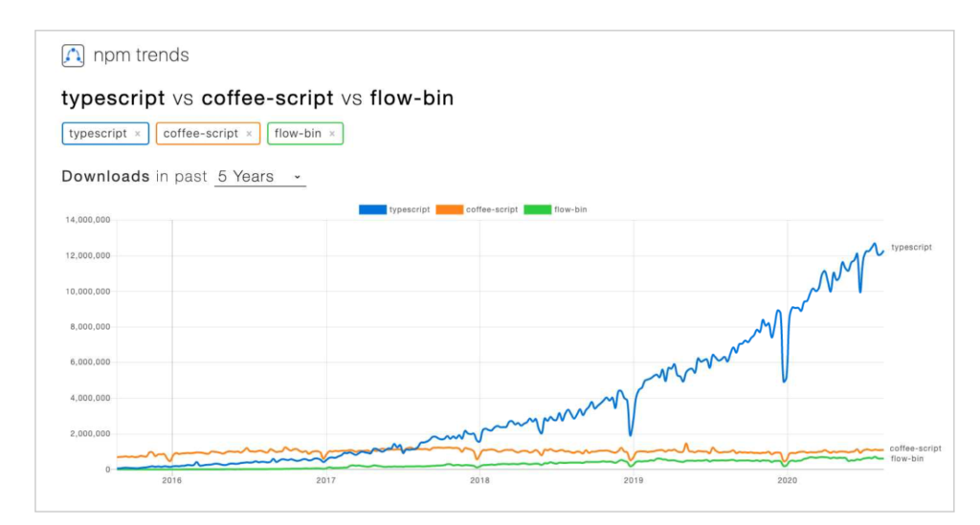Open the 5 Years time range dropdown
This screenshot has width=980, height=525.
(260, 177)
